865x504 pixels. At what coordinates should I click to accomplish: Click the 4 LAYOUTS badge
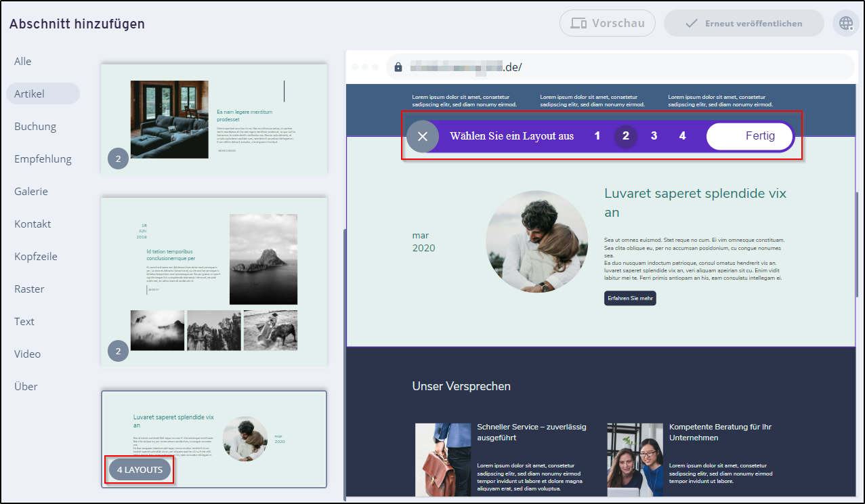pos(139,469)
